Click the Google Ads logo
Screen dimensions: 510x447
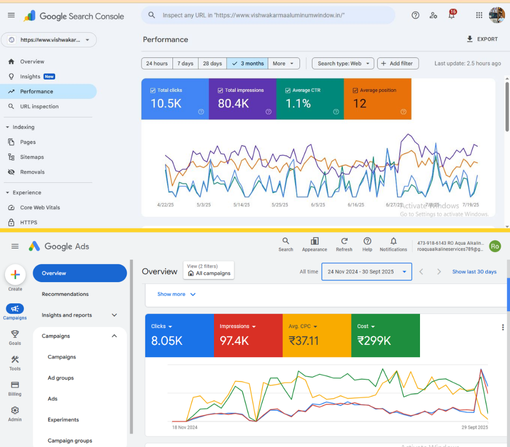point(59,246)
